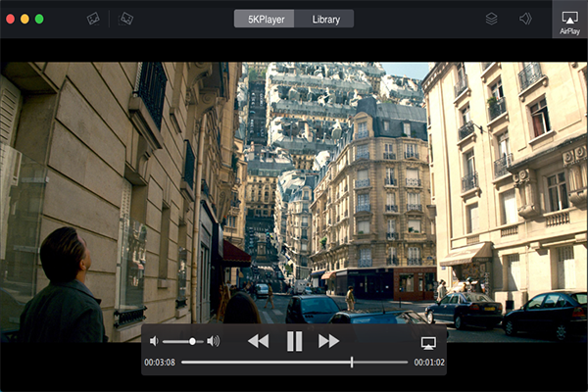This screenshot has width=588, height=392.
Task: Mute using the low-volume speaker icon
Action: (154, 341)
